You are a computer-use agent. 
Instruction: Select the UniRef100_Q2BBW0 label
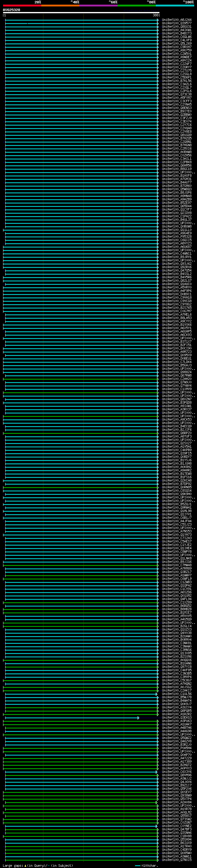(176, 115)
